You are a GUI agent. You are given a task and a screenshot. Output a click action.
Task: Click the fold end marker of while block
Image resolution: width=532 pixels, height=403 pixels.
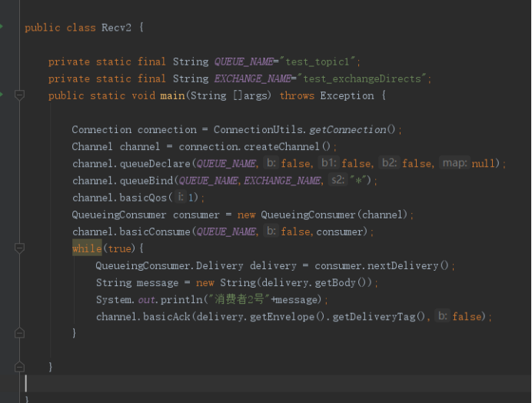(19, 333)
